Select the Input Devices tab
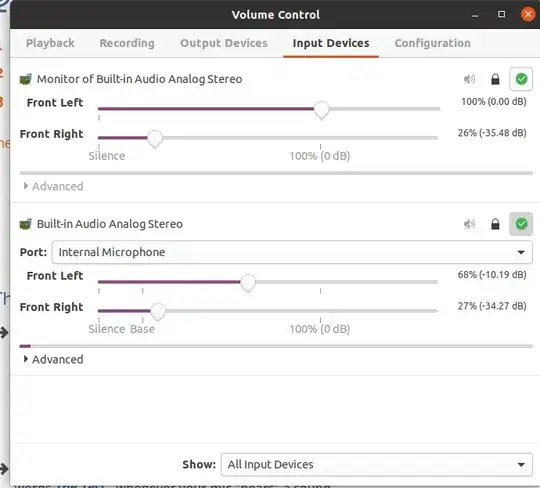Screen dimensions: 540x488 pyautogui.click(x=331, y=43)
